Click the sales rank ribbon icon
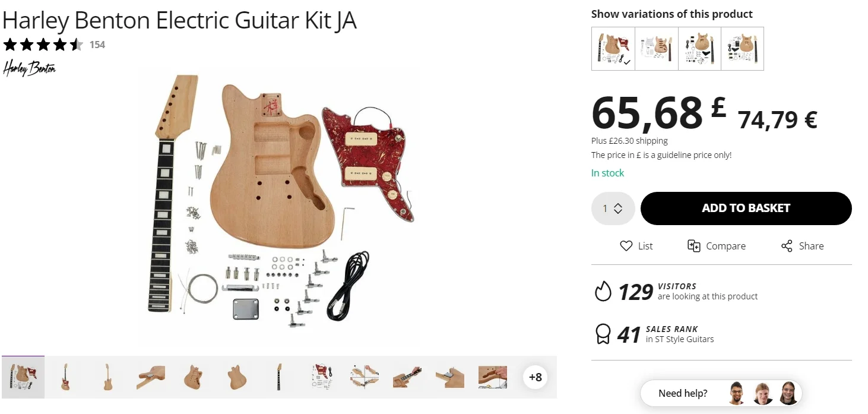The width and height of the screenshot is (868, 414). coord(603,334)
